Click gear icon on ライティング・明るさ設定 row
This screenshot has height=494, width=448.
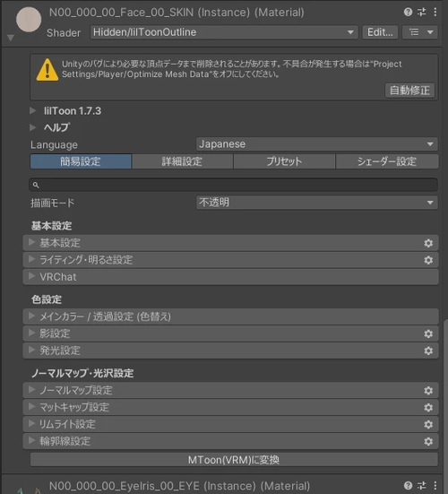(428, 260)
